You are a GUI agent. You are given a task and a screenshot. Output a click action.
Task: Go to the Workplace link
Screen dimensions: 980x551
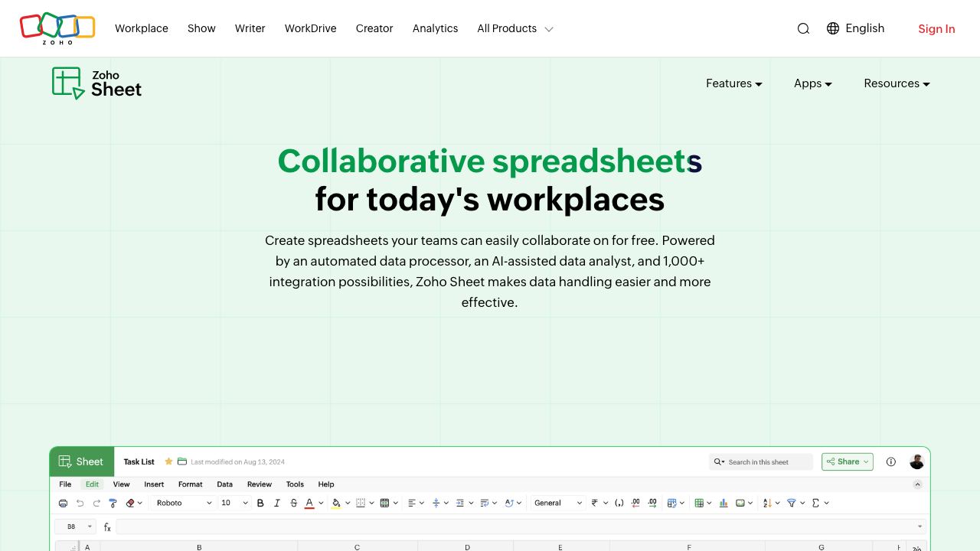(x=142, y=28)
